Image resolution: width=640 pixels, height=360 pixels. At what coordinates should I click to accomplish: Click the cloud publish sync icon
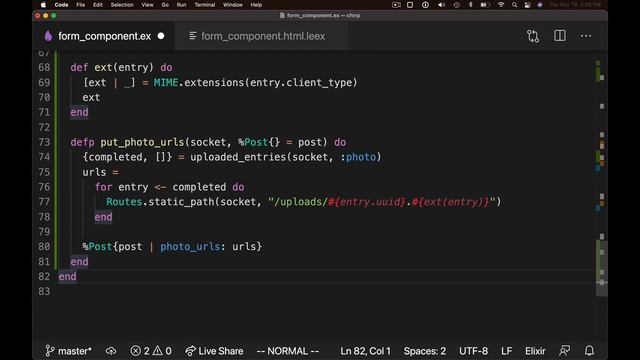[x=111, y=351]
